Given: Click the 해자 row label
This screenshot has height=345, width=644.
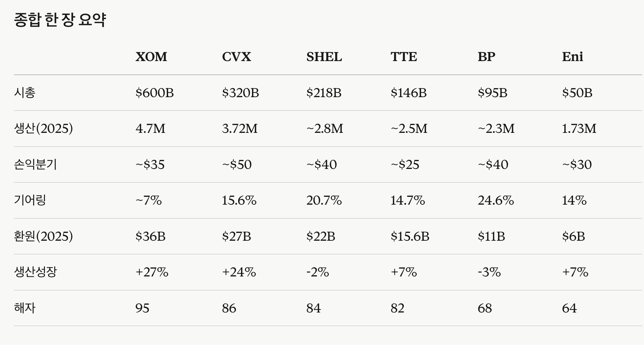Looking at the screenshot, I should pos(25,308).
